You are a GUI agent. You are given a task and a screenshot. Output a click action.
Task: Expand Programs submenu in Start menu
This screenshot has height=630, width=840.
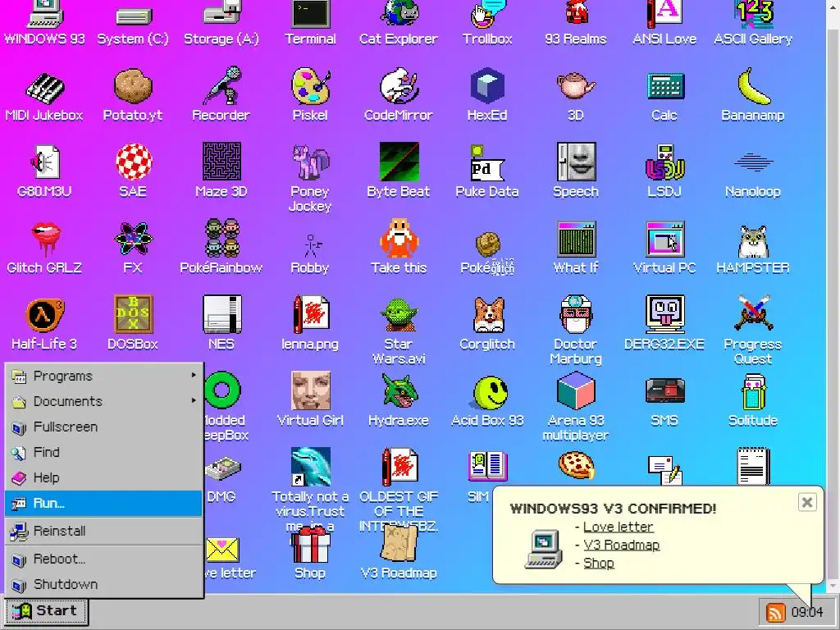coord(104,376)
